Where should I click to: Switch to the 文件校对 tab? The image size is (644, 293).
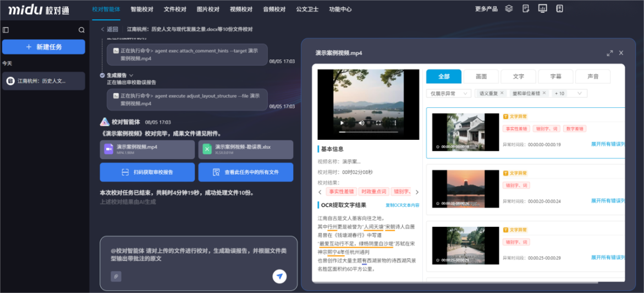point(175,9)
